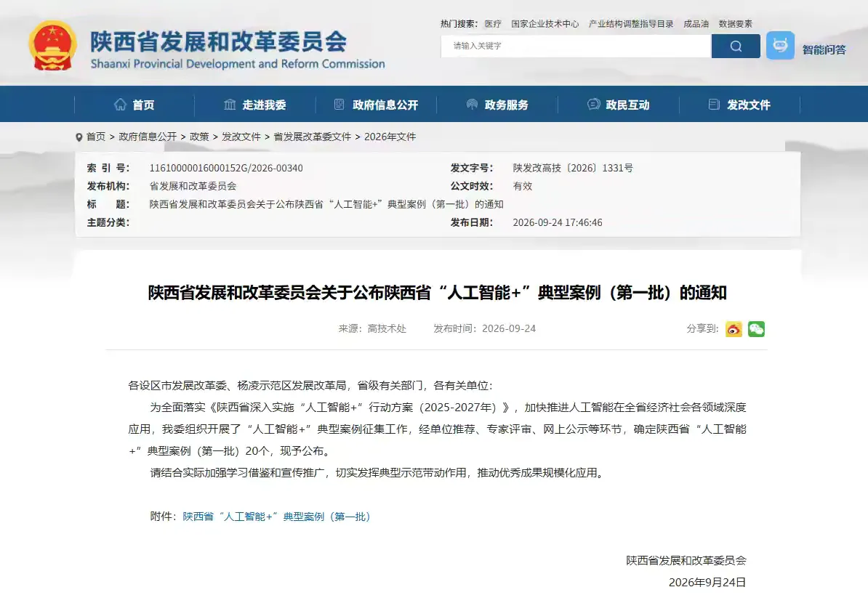Image resolution: width=868 pixels, height=603 pixels.
Task: Click the location pin icon in the breadcrumb
Action: (79, 137)
